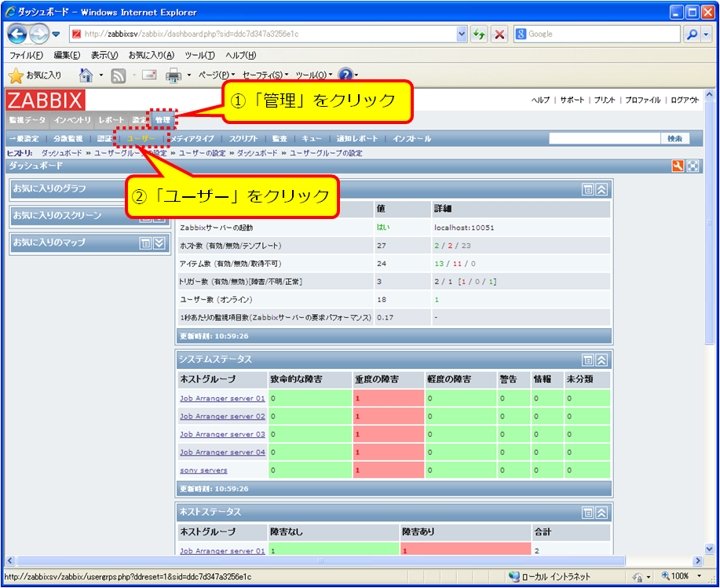Toggle fullscreen icon next to wrench
Image resolution: width=720 pixels, height=588 pixels.
click(693, 166)
